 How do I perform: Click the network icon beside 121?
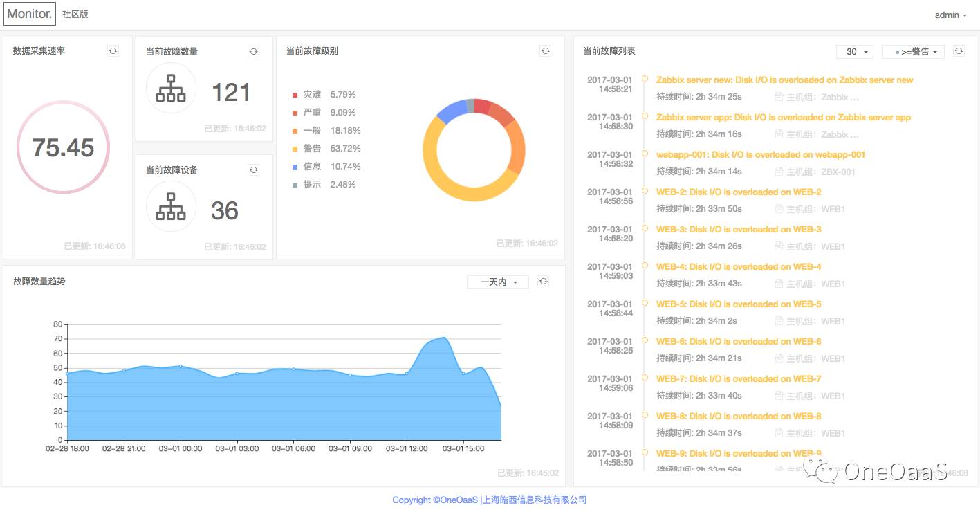click(x=171, y=89)
